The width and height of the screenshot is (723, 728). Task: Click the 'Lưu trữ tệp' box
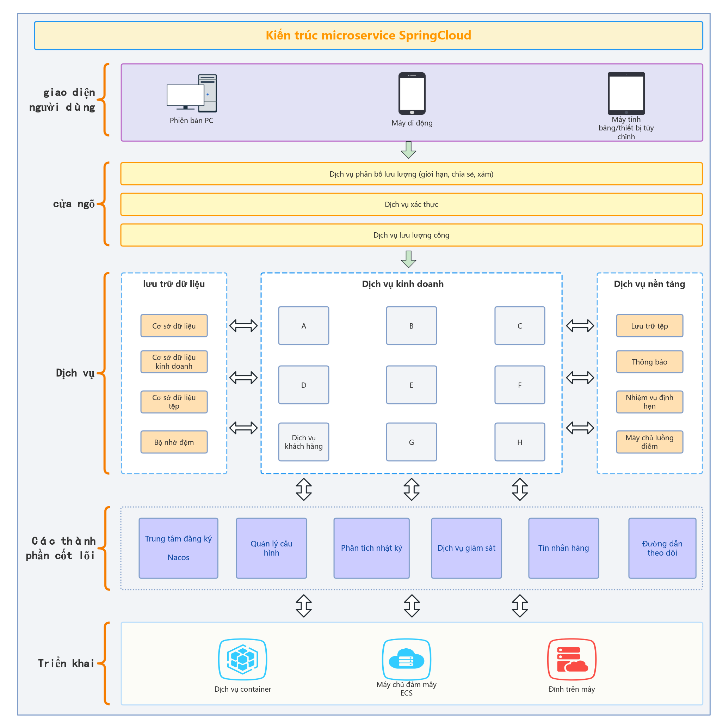[650, 325]
